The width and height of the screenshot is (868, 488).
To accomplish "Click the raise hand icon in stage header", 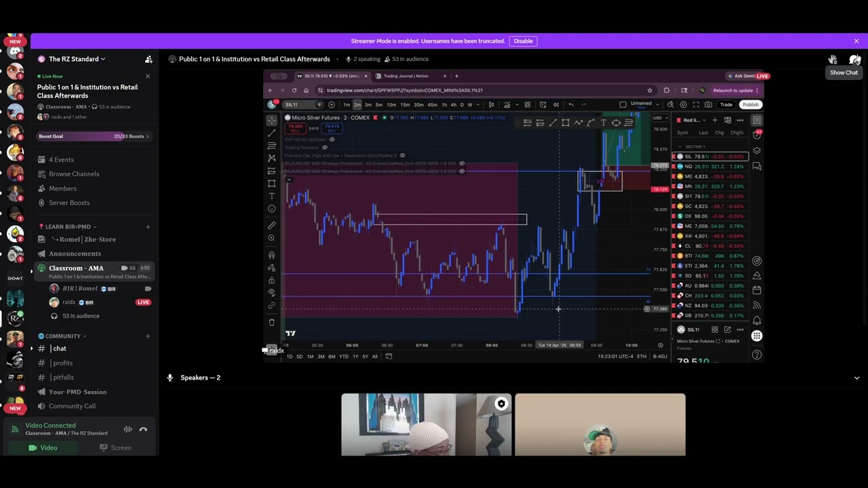I will point(833,60).
